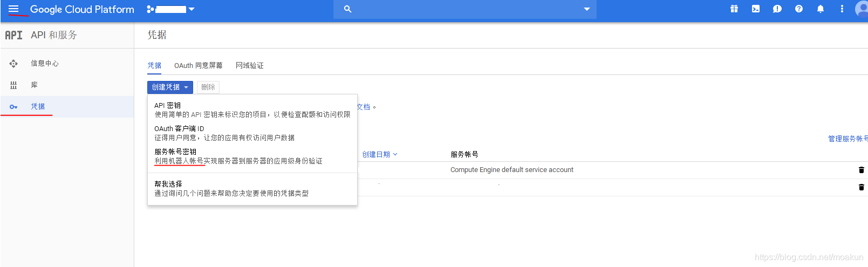
Task: Open the help question mark icon
Action: click(x=799, y=9)
